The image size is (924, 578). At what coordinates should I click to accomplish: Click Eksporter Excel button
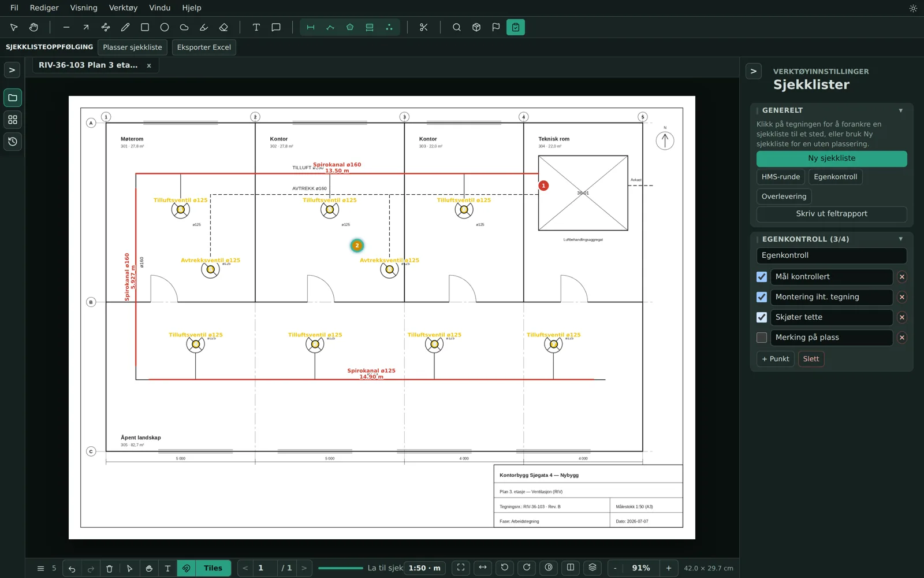[204, 47]
